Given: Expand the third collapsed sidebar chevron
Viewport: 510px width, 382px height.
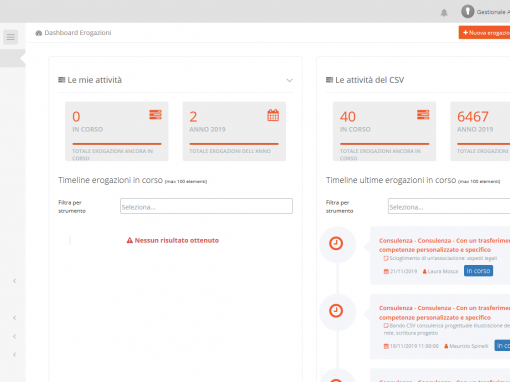Looking at the screenshot, I should pos(14,336).
